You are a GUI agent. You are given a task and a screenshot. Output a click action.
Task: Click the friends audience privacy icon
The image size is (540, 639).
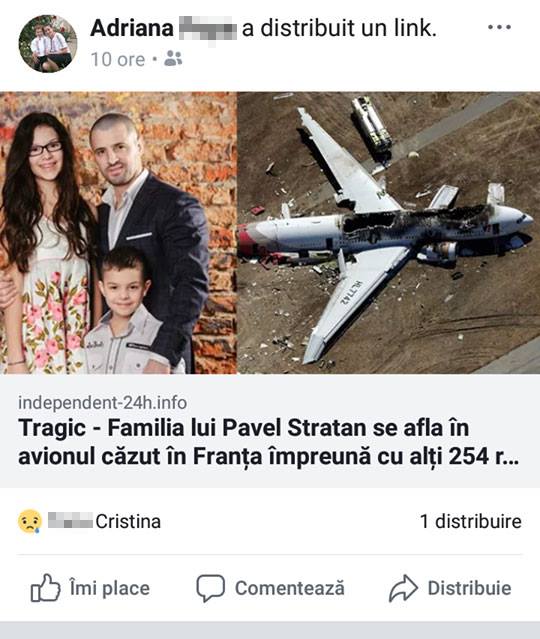[173, 59]
